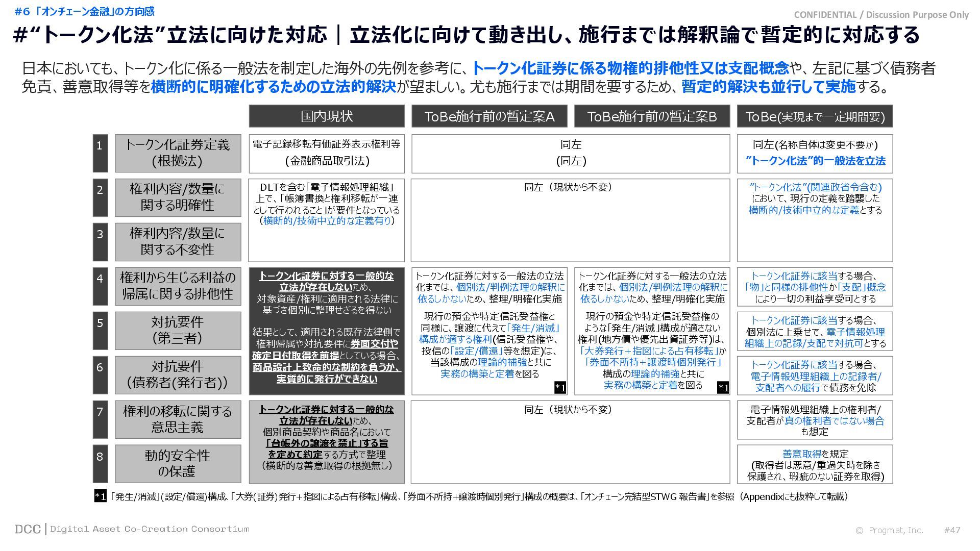Click the row number 8 badge
Image resolution: width=980 pixels, height=551 pixels.
[100, 464]
